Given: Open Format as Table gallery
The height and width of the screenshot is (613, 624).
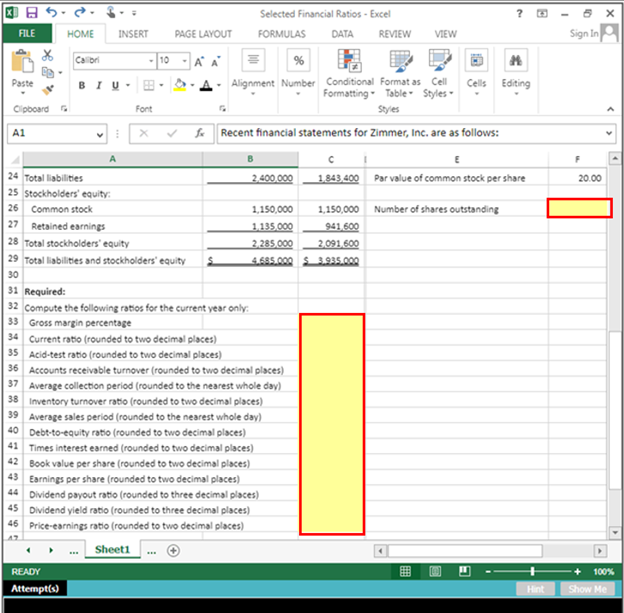Looking at the screenshot, I should click(400, 74).
